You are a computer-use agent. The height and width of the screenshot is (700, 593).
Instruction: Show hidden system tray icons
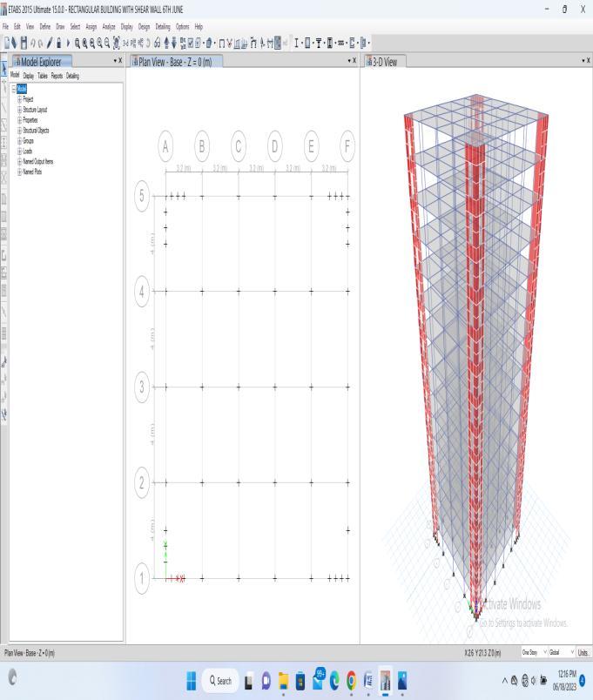pos(505,680)
